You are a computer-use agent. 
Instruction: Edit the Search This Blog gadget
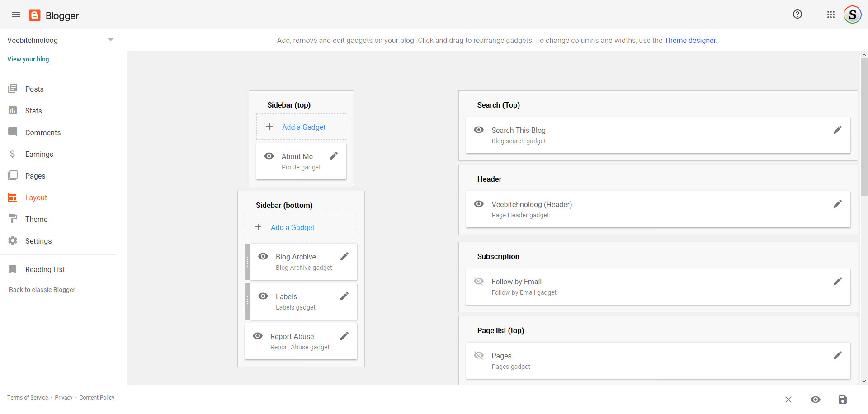click(x=837, y=130)
